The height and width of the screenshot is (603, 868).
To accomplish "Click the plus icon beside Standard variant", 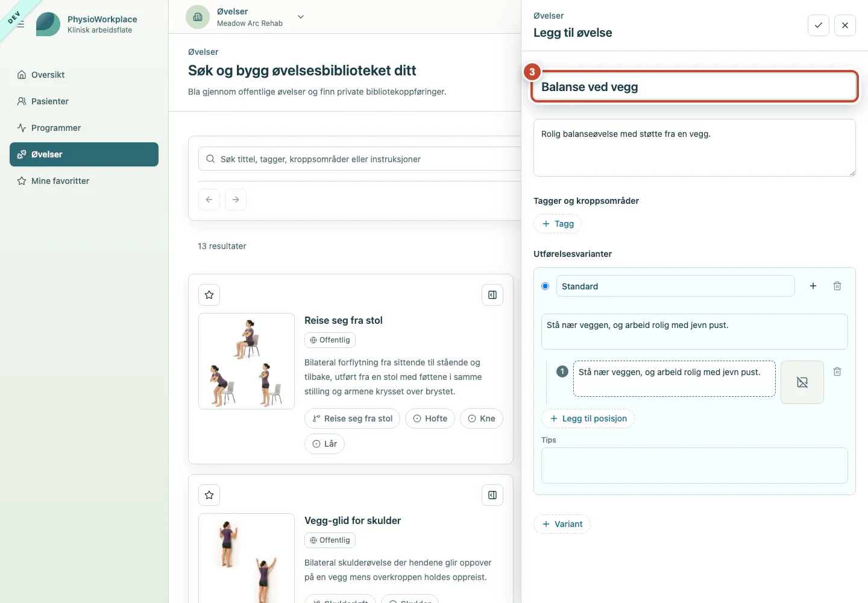I will pos(813,286).
